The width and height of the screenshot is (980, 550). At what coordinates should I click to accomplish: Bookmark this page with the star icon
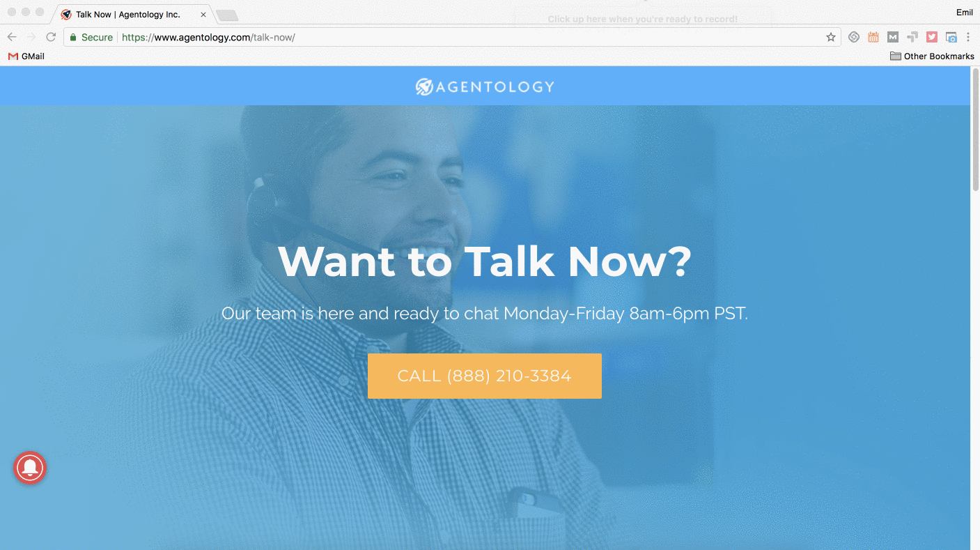(831, 38)
